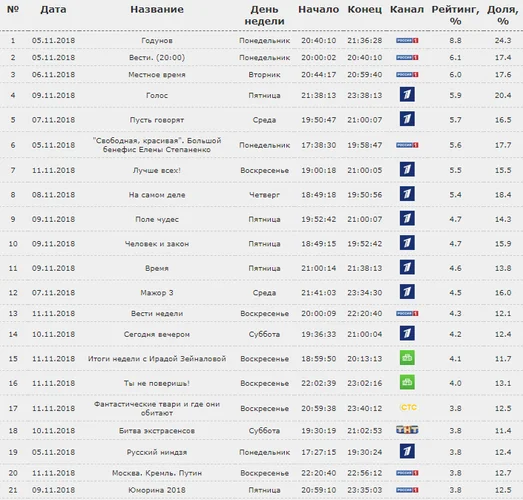Image resolution: width=523 pixels, height=500 pixels.
Task: Click the Первый канал logo beside Мажор 3
Action: (x=407, y=292)
